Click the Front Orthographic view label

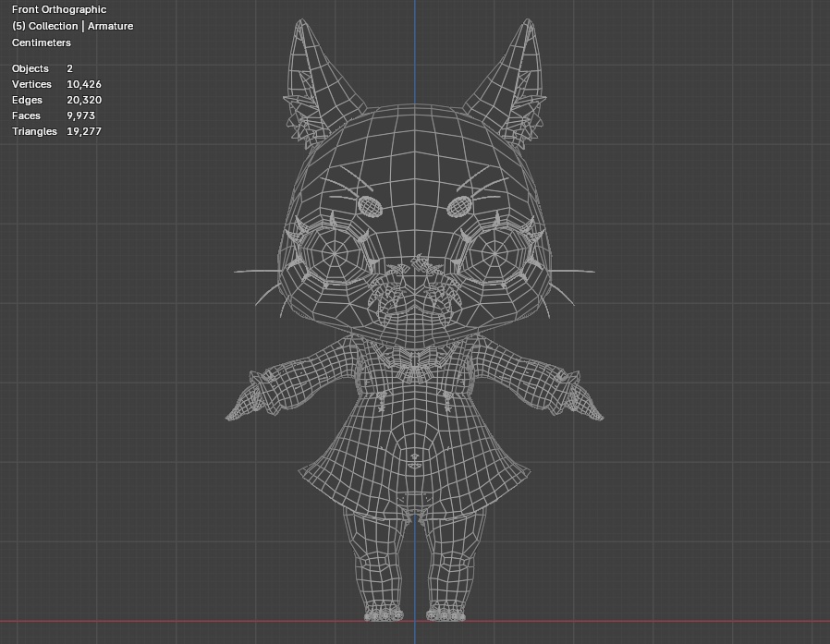pos(57,9)
